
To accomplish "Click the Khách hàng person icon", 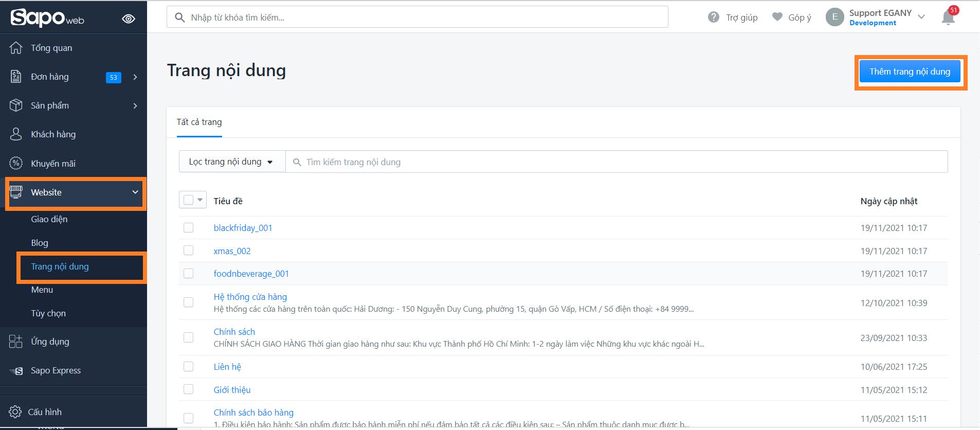I will (x=16, y=134).
